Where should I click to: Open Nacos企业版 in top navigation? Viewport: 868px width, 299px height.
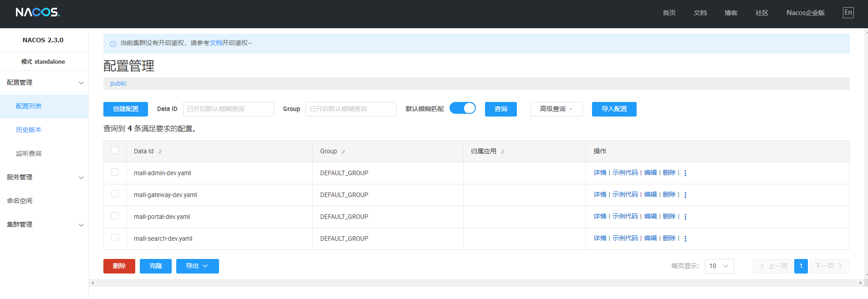tap(806, 13)
